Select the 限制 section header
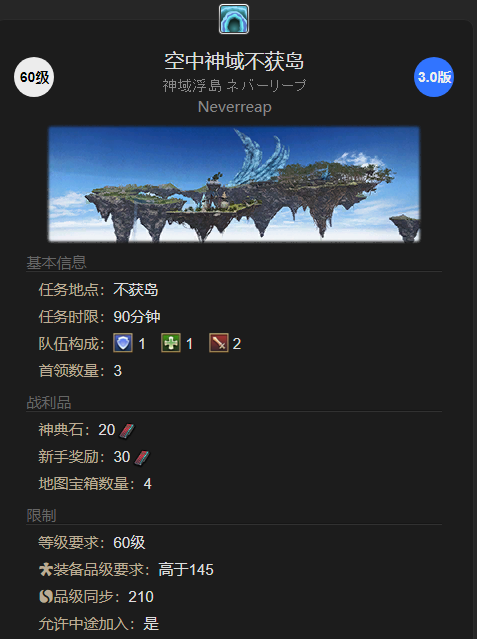477x639 pixels. tap(41, 516)
